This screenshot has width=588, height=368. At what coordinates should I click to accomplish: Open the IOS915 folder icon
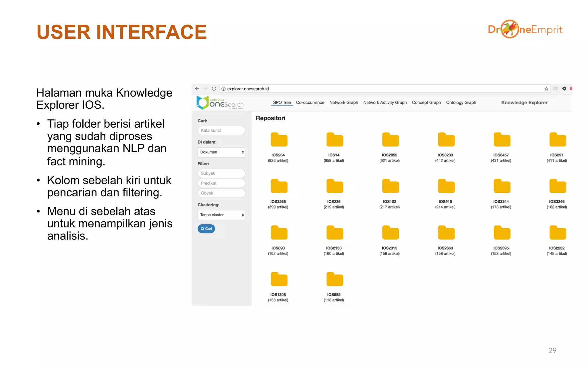coord(446,186)
